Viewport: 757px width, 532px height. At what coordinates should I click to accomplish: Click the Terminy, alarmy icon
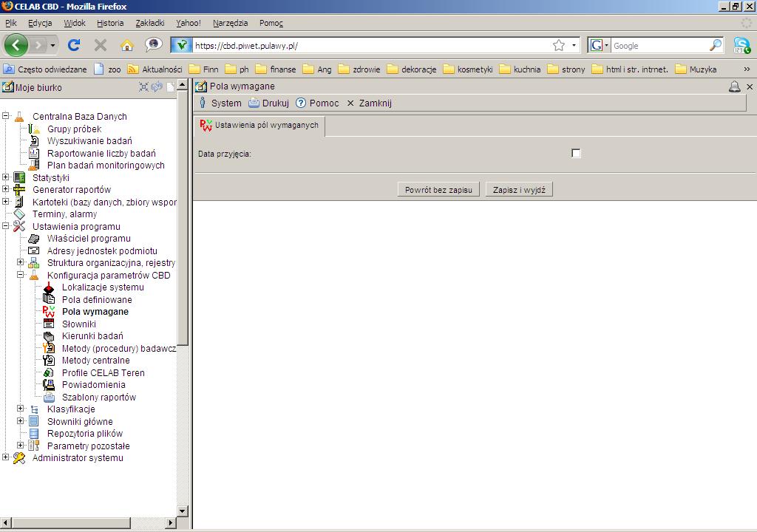[19, 214]
